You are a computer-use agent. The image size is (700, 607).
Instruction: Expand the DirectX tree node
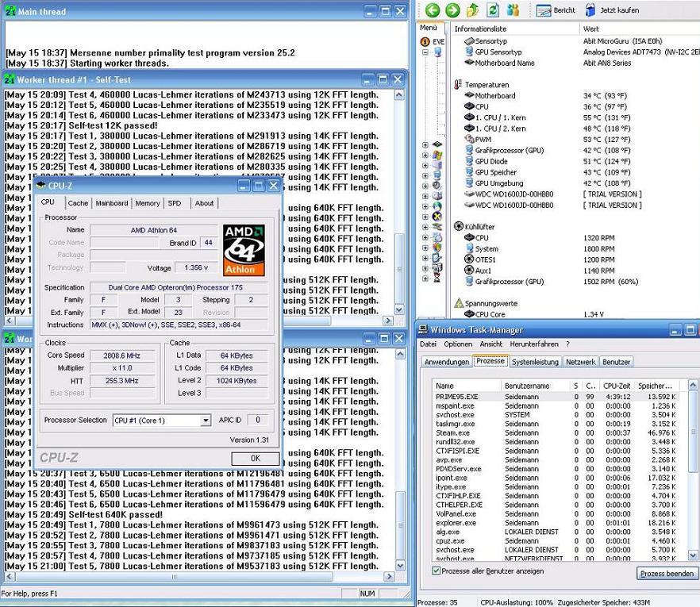click(425, 217)
